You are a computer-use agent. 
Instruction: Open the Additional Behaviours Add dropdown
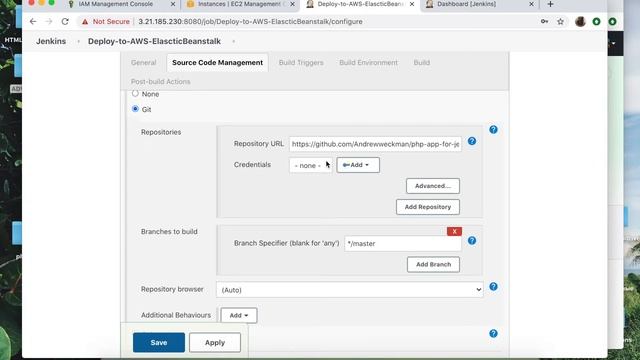(x=239, y=315)
